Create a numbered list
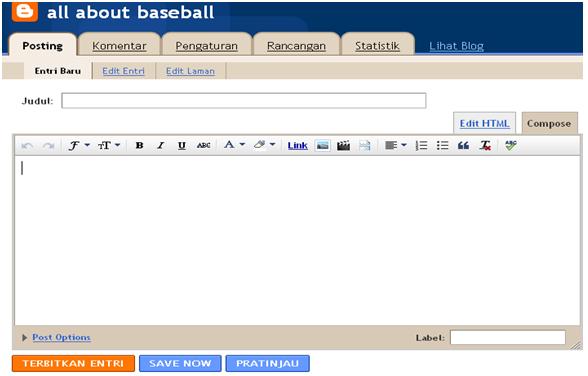The image size is (588, 376). tap(422, 145)
